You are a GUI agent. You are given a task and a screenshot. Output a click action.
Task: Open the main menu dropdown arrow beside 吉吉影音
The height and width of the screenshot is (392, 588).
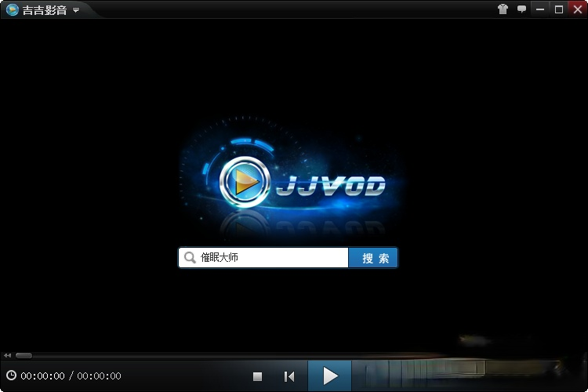[x=76, y=10]
